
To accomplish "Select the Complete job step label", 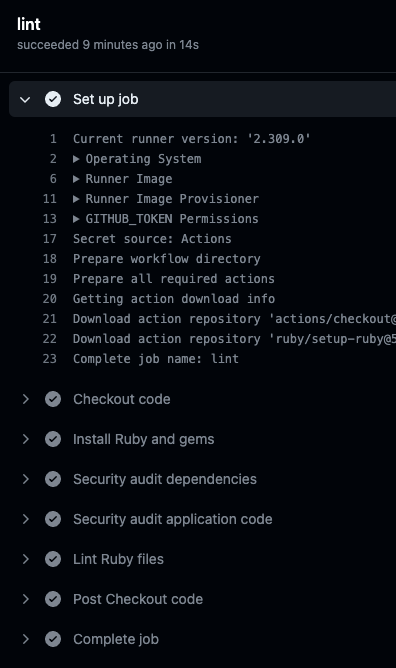I will (x=116, y=639).
